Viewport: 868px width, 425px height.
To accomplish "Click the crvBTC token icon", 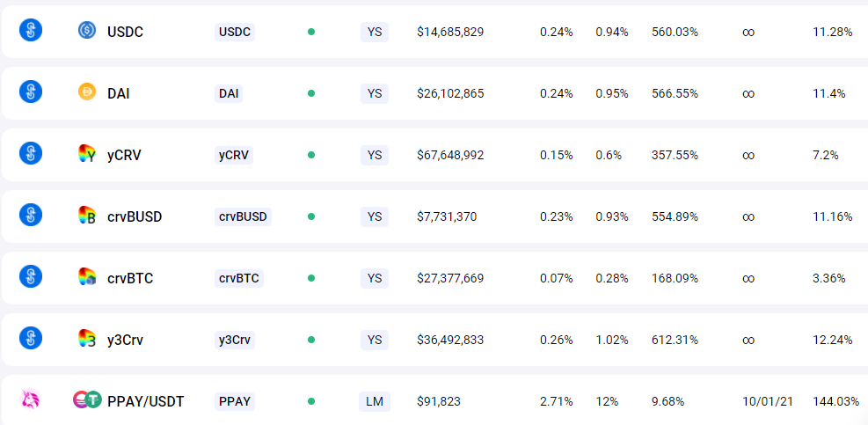I will [87, 278].
